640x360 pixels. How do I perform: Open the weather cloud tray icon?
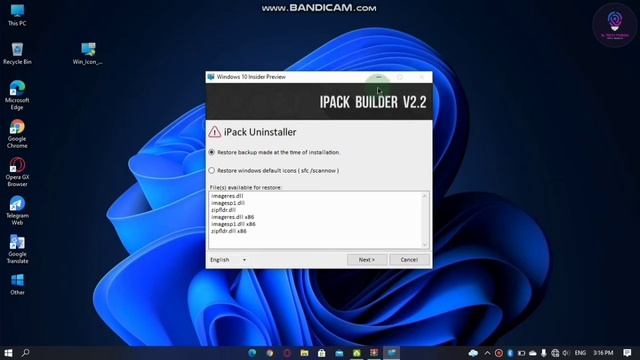tap(473, 353)
